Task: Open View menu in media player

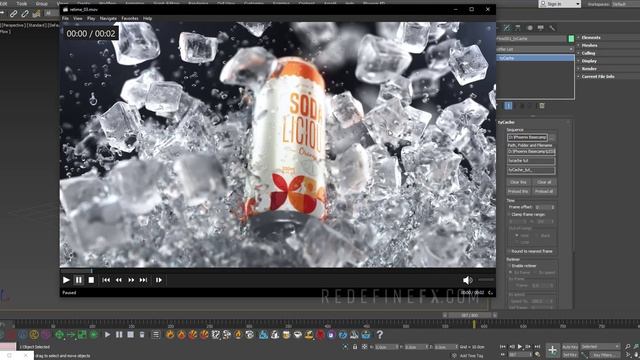Action: tap(78, 18)
